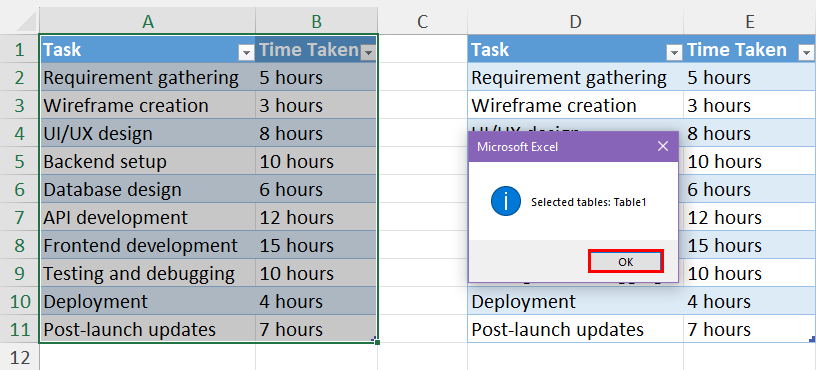Select row 5 header
The width and height of the screenshot is (816, 370).
click(x=20, y=162)
